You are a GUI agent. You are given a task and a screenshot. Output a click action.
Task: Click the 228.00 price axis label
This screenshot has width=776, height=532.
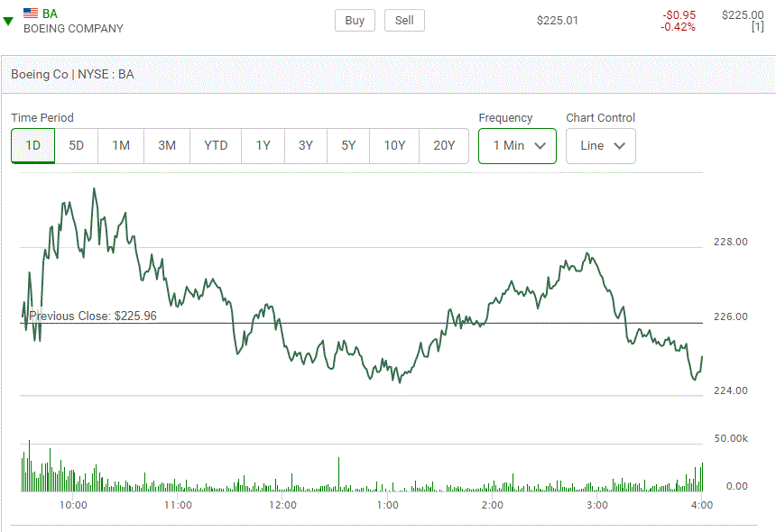(731, 242)
